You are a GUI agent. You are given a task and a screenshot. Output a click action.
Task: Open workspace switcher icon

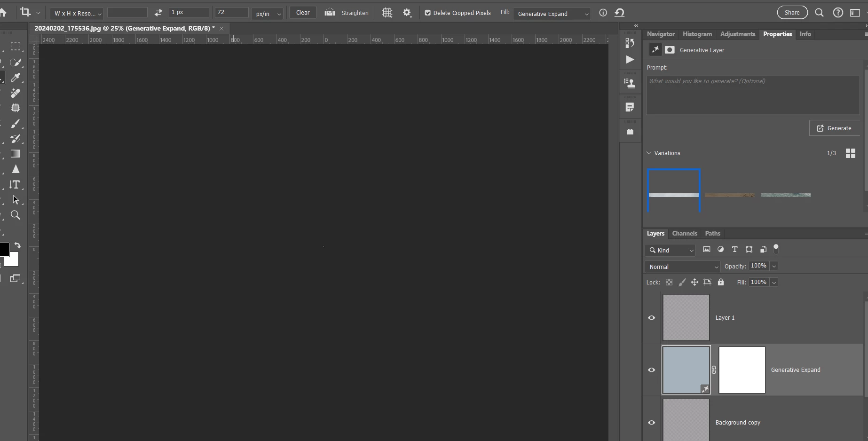pyautogui.click(x=855, y=13)
